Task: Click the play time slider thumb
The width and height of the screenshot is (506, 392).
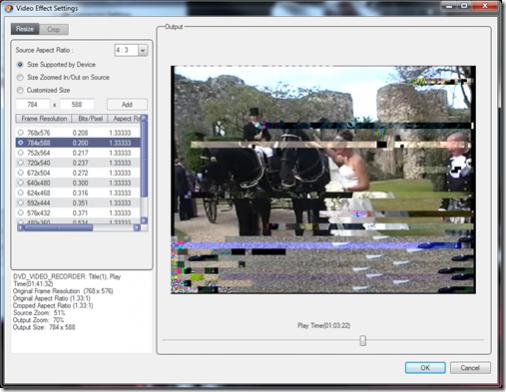Action: (363, 340)
